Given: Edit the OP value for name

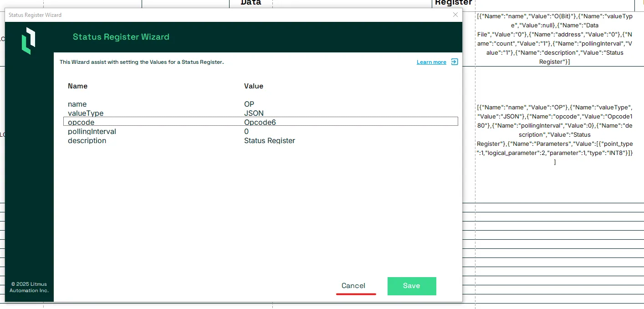Looking at the screenshot, I should tap(249, 104).
